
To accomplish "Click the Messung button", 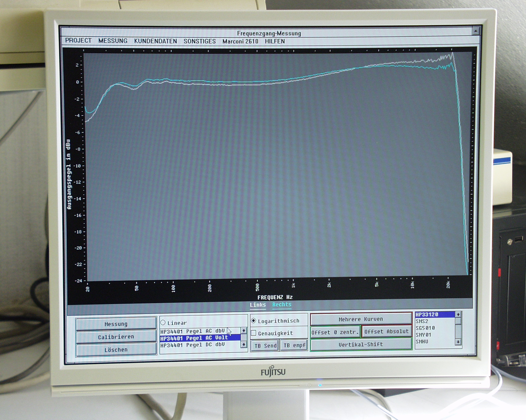I will coord(116,324).
